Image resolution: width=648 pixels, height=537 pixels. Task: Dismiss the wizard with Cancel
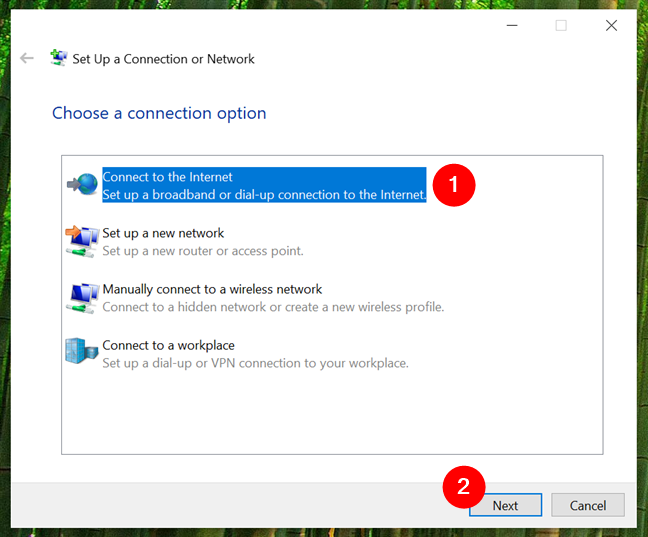[588, 505]
